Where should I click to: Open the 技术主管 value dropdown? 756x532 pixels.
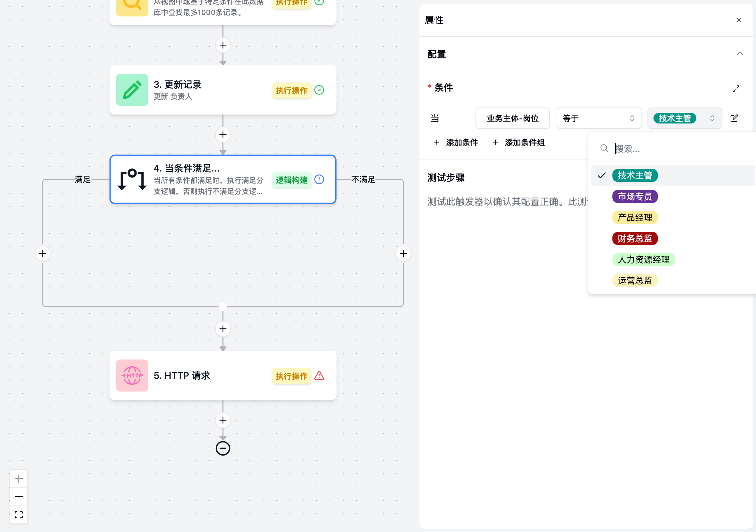pyautogui.click(x=685, y=118)
